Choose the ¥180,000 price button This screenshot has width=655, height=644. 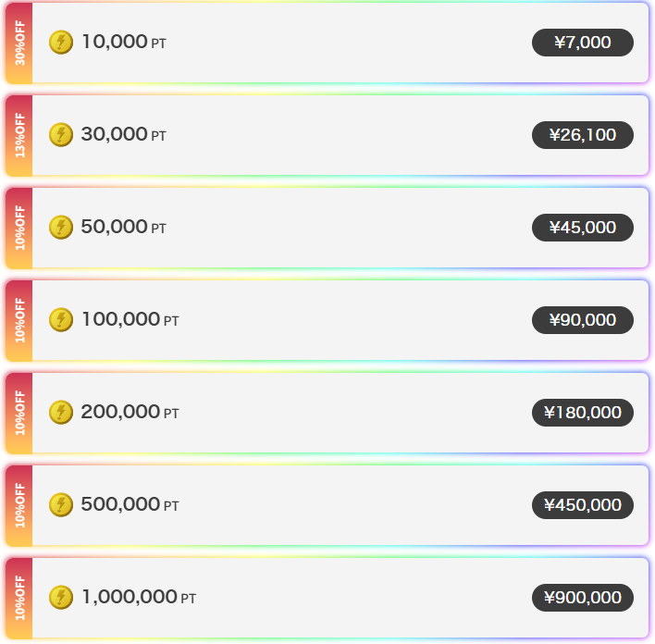click(x=582, y=413)
